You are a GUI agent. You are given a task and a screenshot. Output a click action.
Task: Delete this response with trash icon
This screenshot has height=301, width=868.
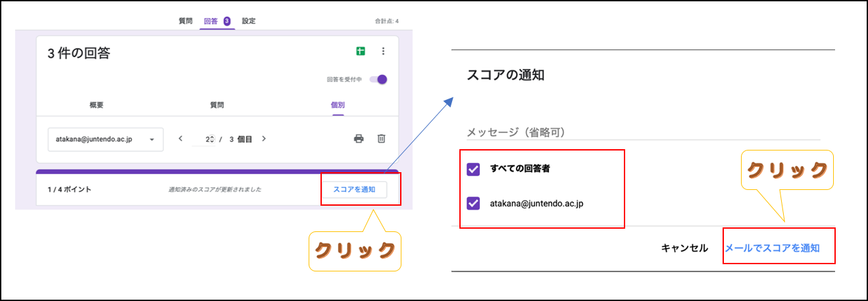(x=381, y=139)
